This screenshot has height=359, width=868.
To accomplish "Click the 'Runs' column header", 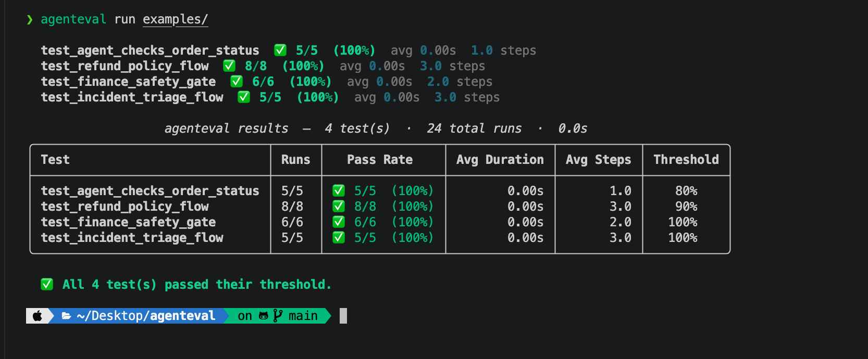I will click(296, 160).
